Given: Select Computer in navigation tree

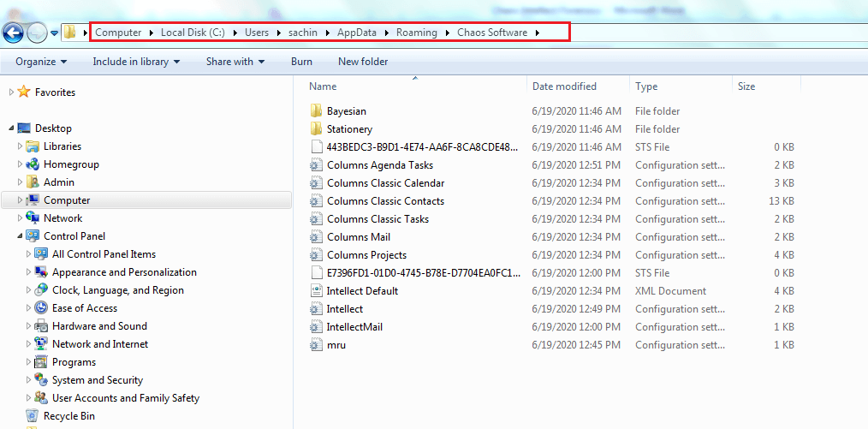Looking at the screenshot, I should [146, 200].
